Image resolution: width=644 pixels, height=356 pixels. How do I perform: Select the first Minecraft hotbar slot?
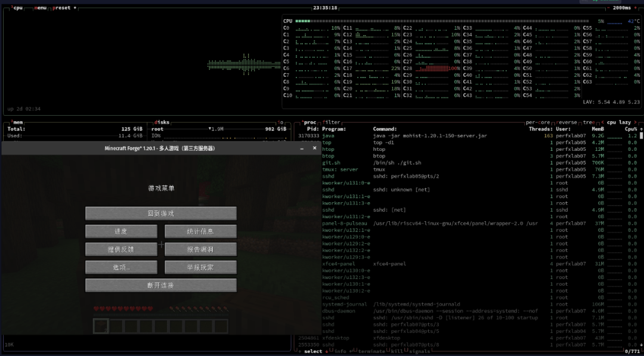(x=101, y=326)
